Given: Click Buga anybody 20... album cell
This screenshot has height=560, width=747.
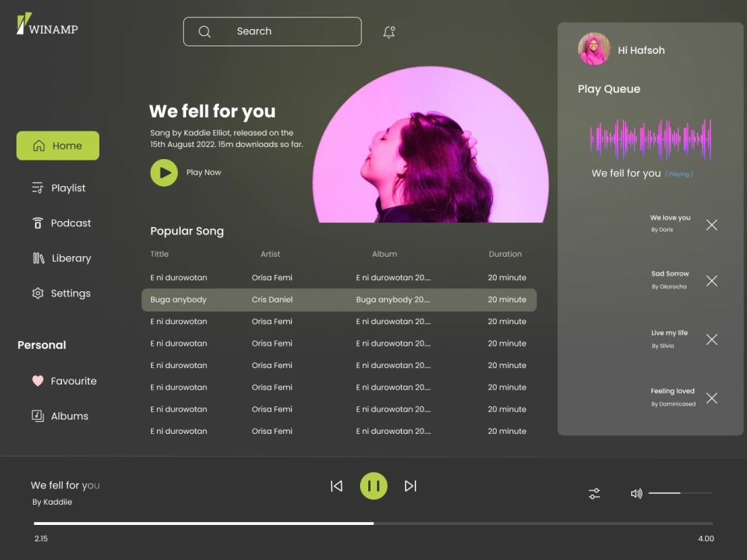Looking at the screenshot, I should 393,299.
